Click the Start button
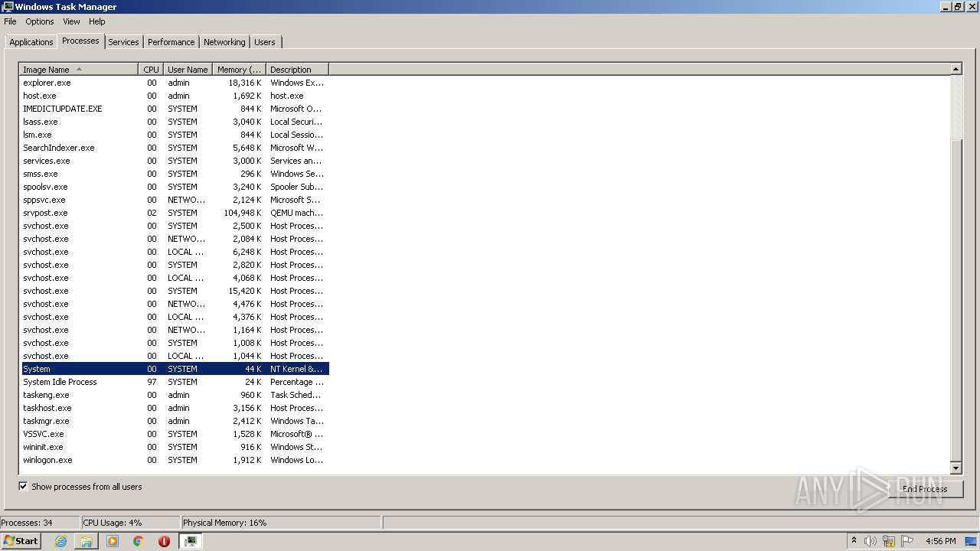The height and width of the screenshot is (551, 980). [x=21, y=541]
